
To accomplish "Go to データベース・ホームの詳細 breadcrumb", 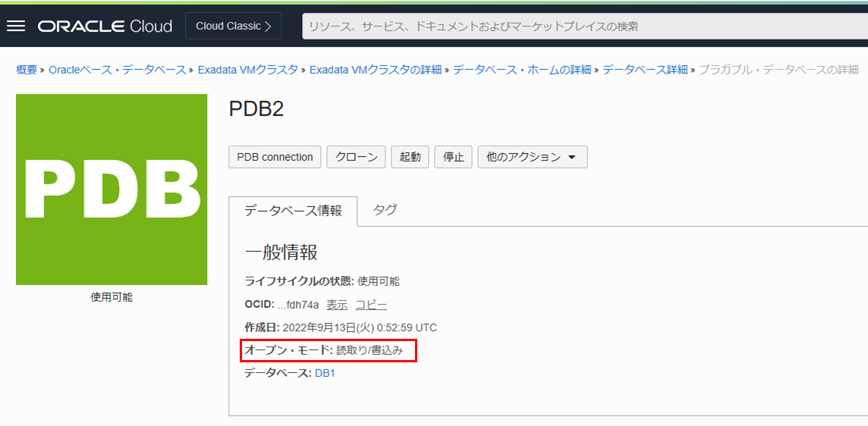I will 522,70.
